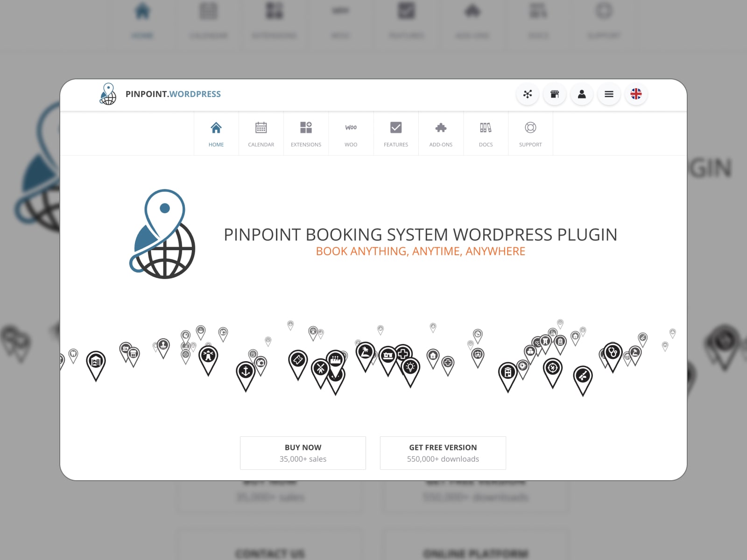Screen dimensions: 747x560
Task: Click the BOOK ANYTHING, ANYTIME, ANYWHERE tagline
Action: tap(420, 252)
